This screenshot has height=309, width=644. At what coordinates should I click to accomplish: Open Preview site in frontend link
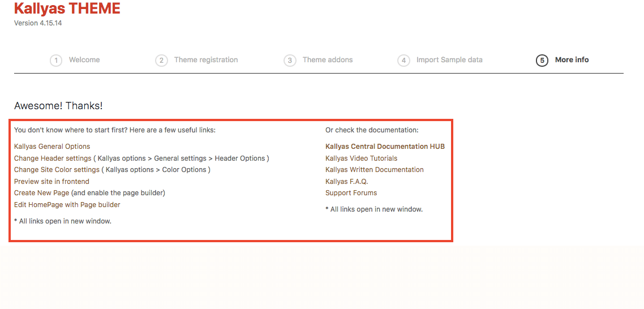tap(51, 181)
